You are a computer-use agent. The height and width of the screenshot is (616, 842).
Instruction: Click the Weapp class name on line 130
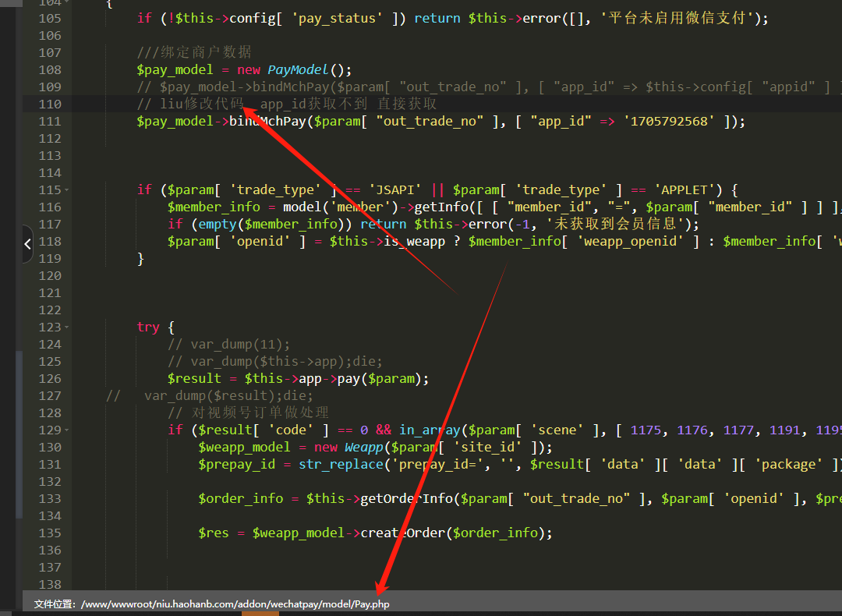coord(363,448)
